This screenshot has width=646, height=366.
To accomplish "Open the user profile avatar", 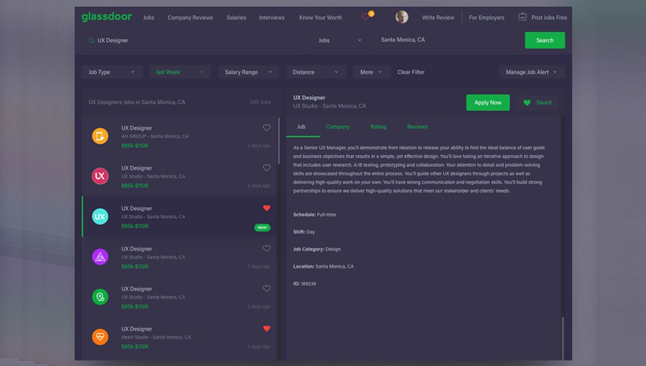I will [x=402, y=17].
